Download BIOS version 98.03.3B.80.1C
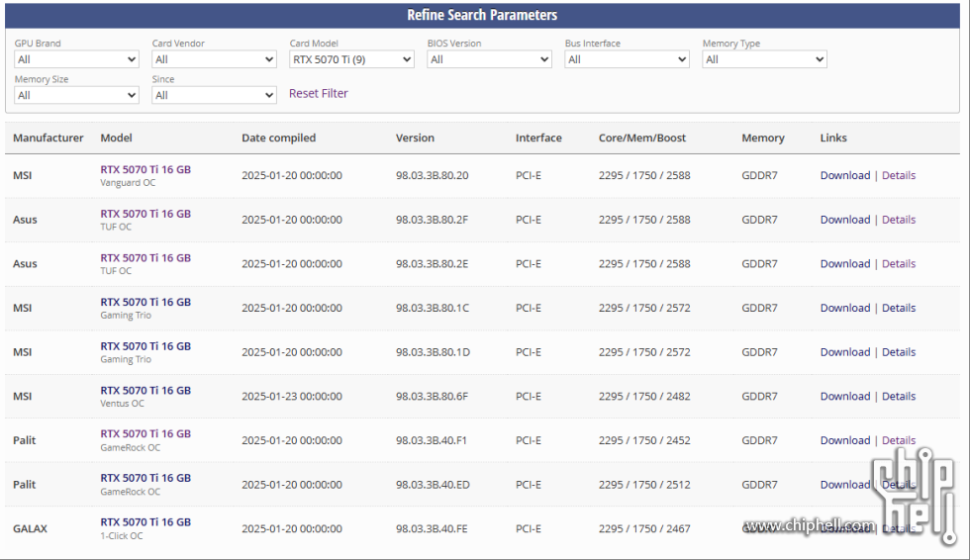This screenshot has width=970, height=560. pyautogui.click(x=845, y=308)
